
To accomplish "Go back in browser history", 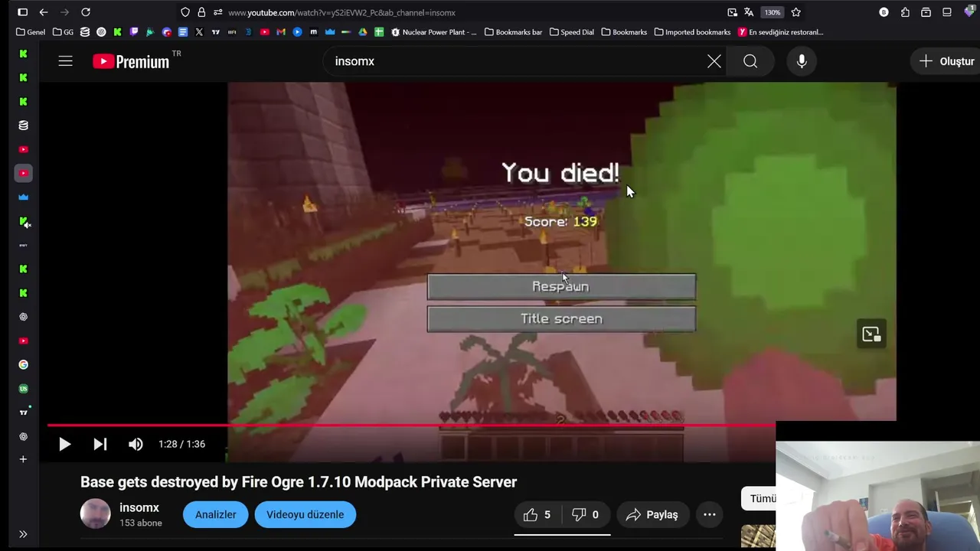I will pos(44,12).
